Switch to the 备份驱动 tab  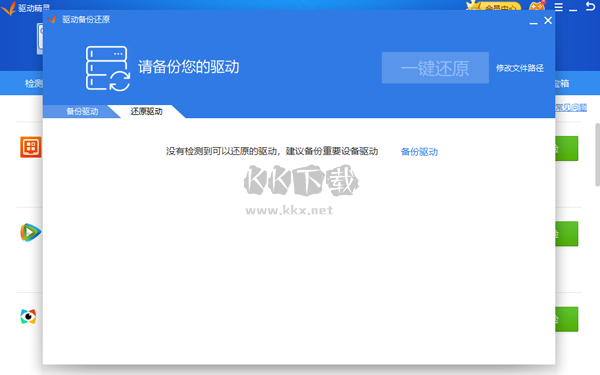click(x=82, y=111)
